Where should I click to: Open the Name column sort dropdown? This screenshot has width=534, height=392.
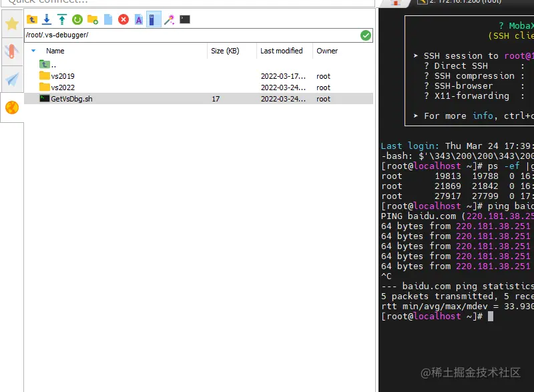(33, 51)
